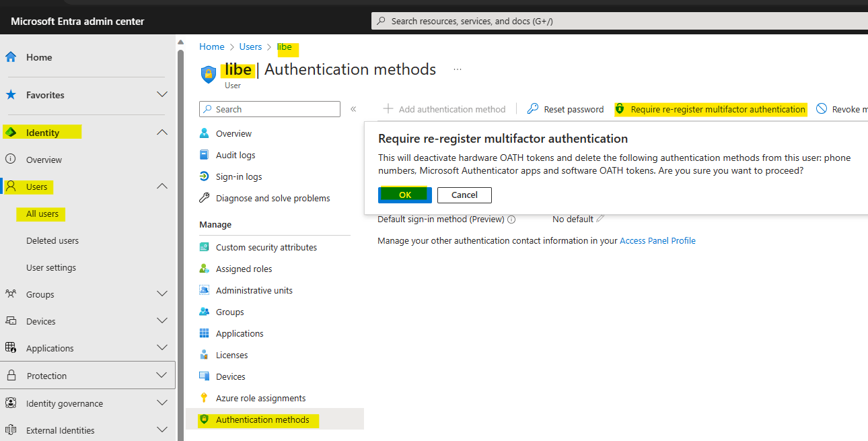
Task: Click the Overview info icon under Identity
Action: pyautogui.click(x=11, y=160)
